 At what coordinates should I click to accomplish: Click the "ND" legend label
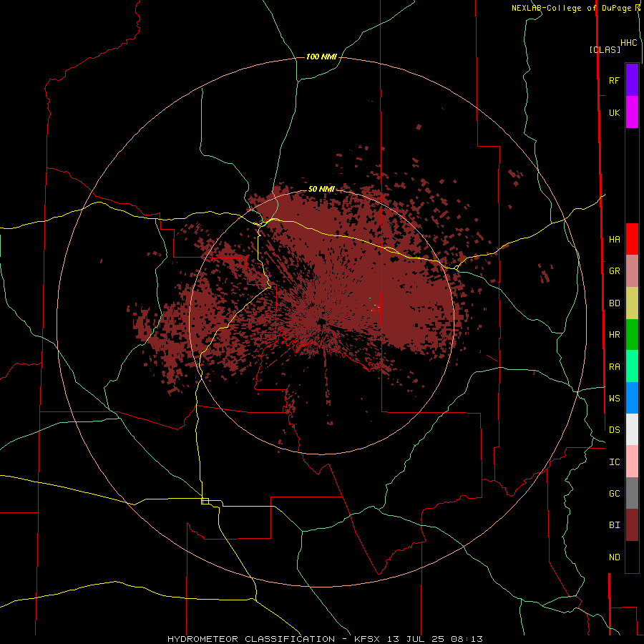pos(615,557)
